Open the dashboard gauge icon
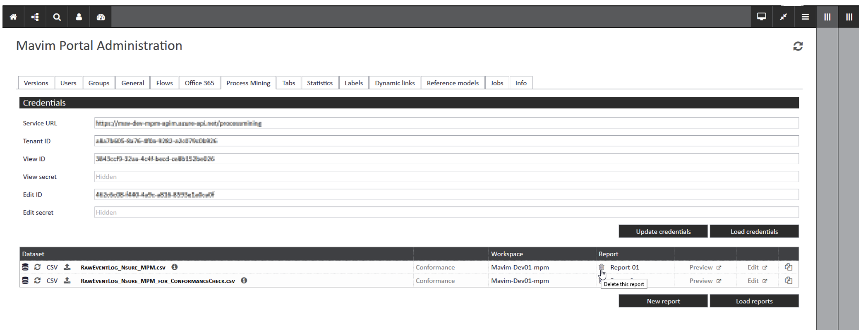Screen dimensions: 868x336 (x=101, y=17)
